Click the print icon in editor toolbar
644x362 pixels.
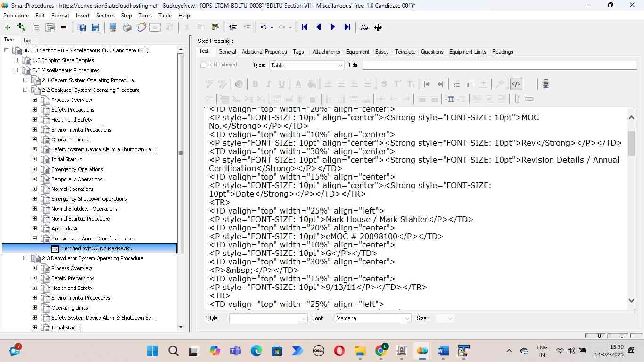tap(545, 84)
